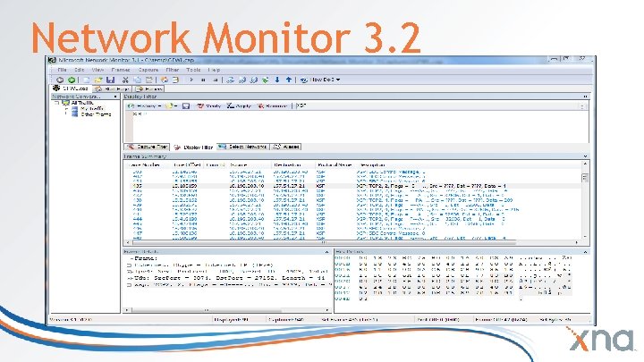
Task: Expand the Ipv4 node in Frame Details
Action: pos(129,272)
